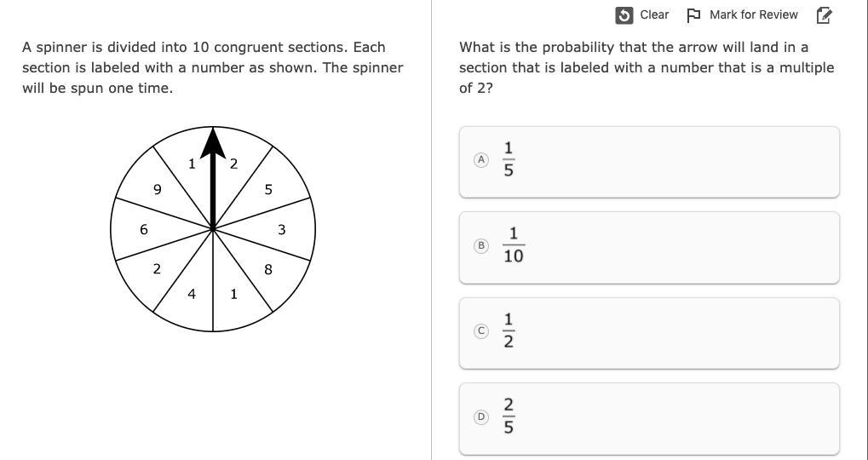Click the black spinner arrow head
This screenshot has width=868, height=460.
coord(213,143)
